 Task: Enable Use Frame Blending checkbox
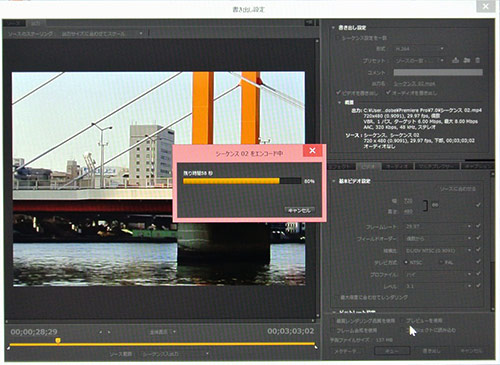tap(333, 330)
